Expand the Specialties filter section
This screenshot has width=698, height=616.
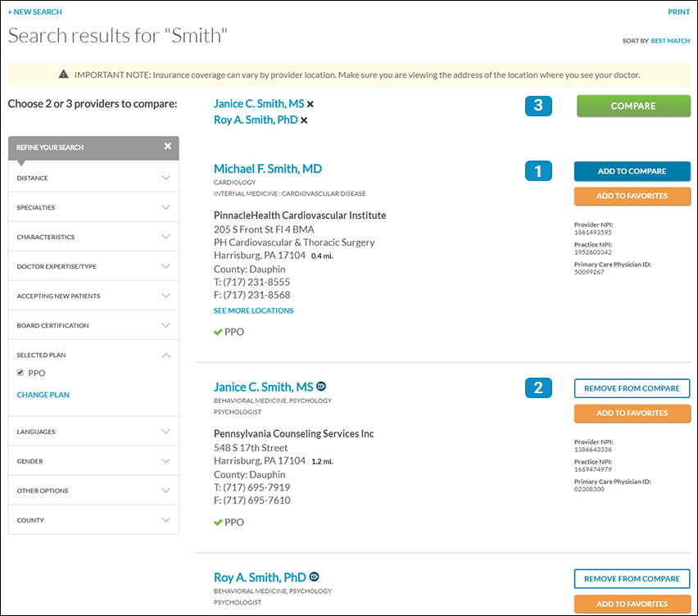pos(165,207)
